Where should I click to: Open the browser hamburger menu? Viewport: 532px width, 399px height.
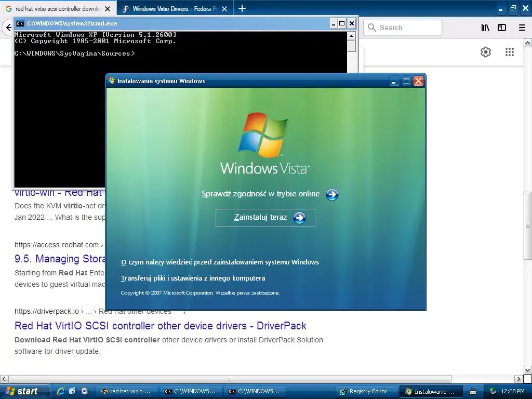(x=522, y=28)
